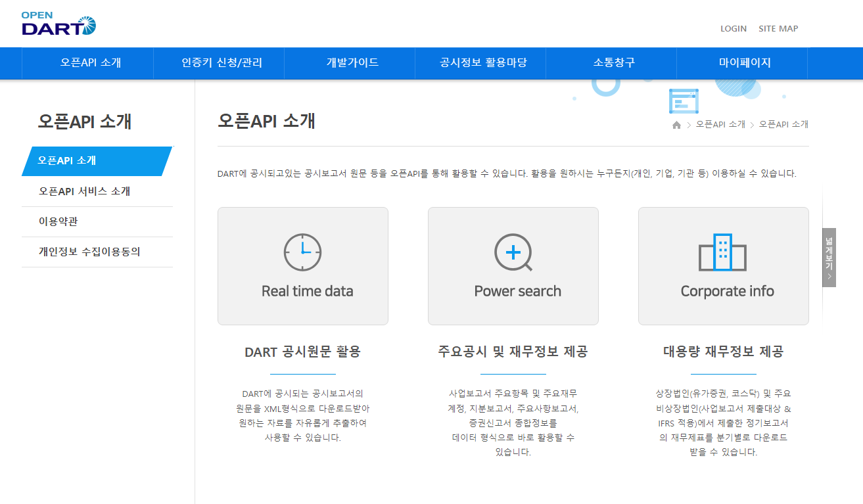Click the Power search card label
This screenshot has height=504, width=863.
coord(518,291)
